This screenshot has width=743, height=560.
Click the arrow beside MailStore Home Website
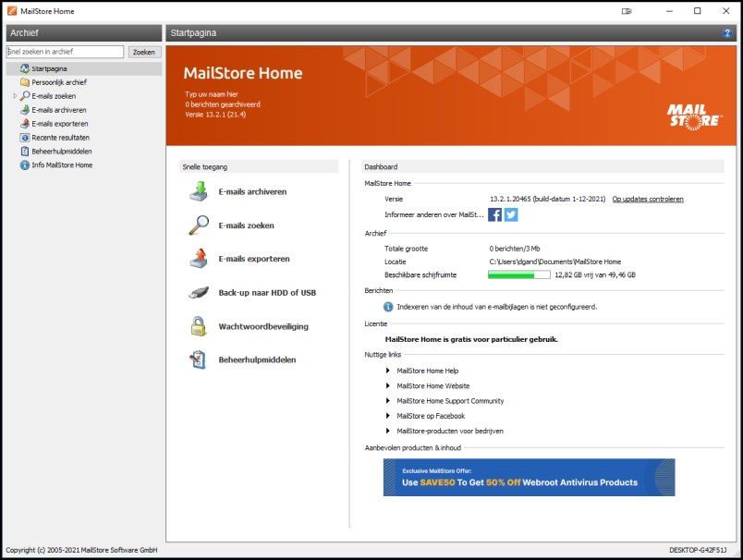pyautogui.click(x=387, y=385)
